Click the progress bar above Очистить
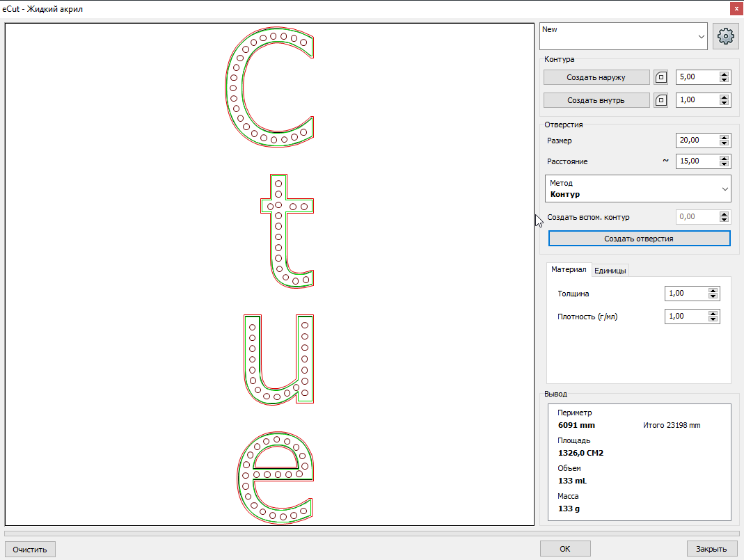Image resolution: width=744 pixels, height=560 pixels. click(x=372, y=534)
